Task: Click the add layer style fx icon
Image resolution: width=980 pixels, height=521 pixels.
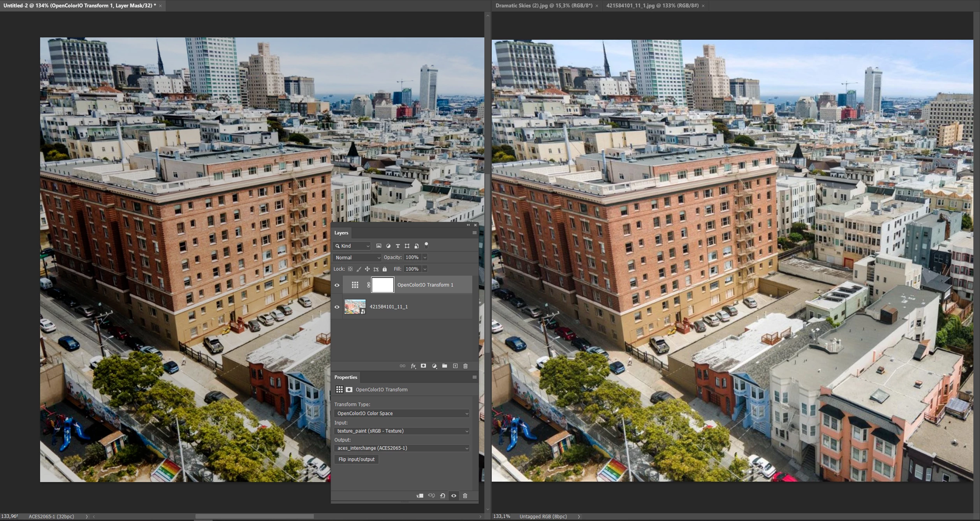Action: coord(413,366)
